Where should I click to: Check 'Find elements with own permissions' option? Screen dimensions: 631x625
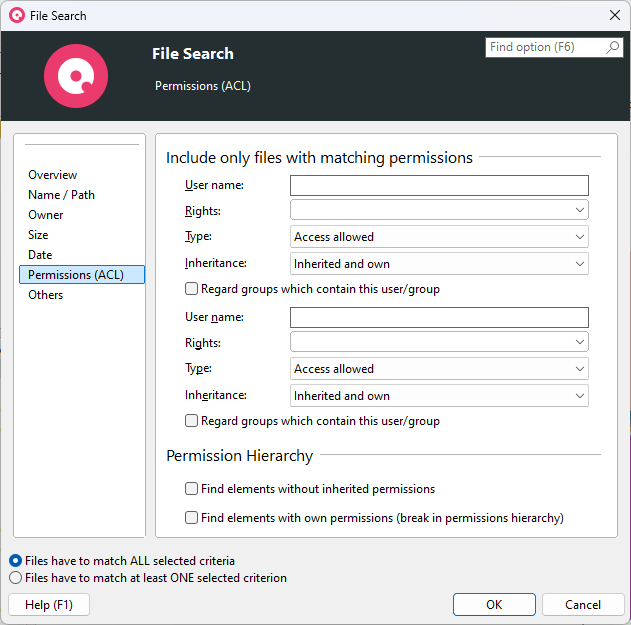[x=192, y=518]
